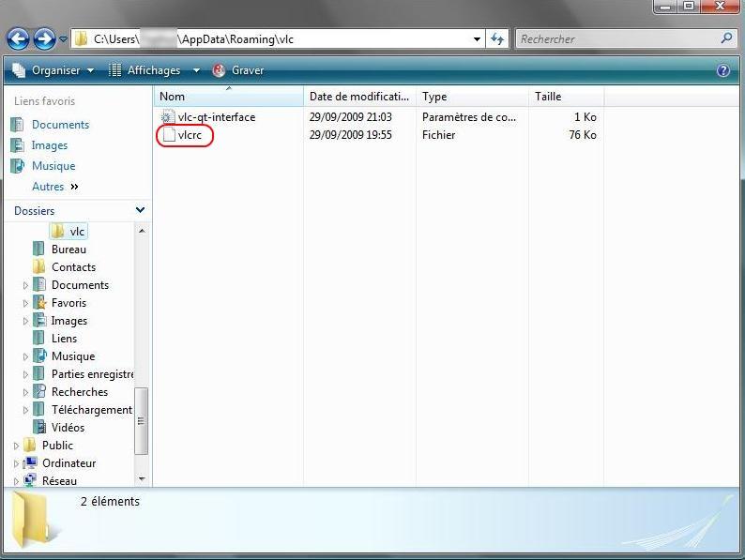Click the address bar folder icon
This screenshot has height=560, width=745.
point(82,39)
